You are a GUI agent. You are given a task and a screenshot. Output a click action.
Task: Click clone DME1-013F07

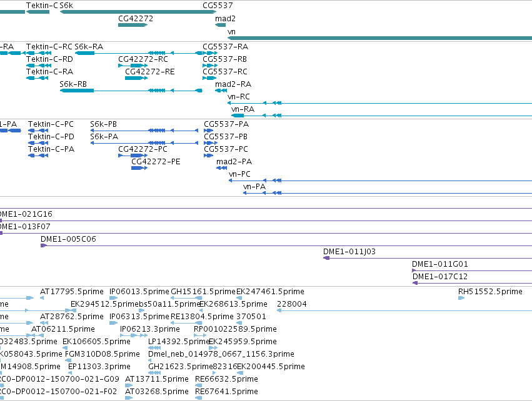266,233
